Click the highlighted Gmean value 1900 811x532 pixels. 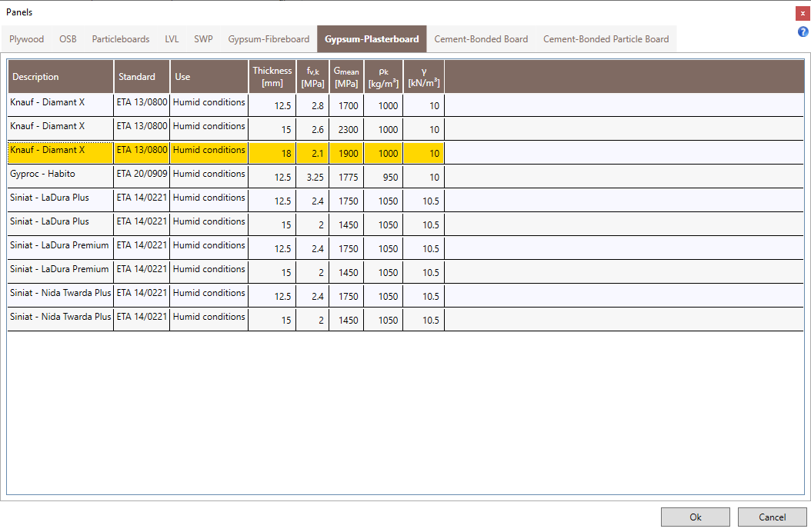pyautogui.click(x=346, y=152)
